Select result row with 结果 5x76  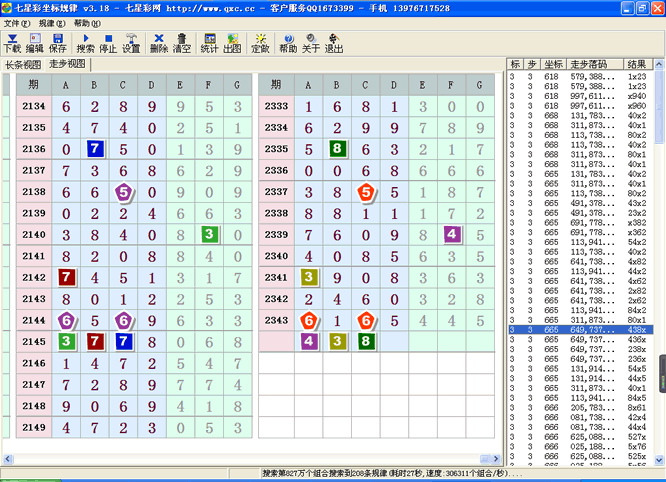[581, 447]
